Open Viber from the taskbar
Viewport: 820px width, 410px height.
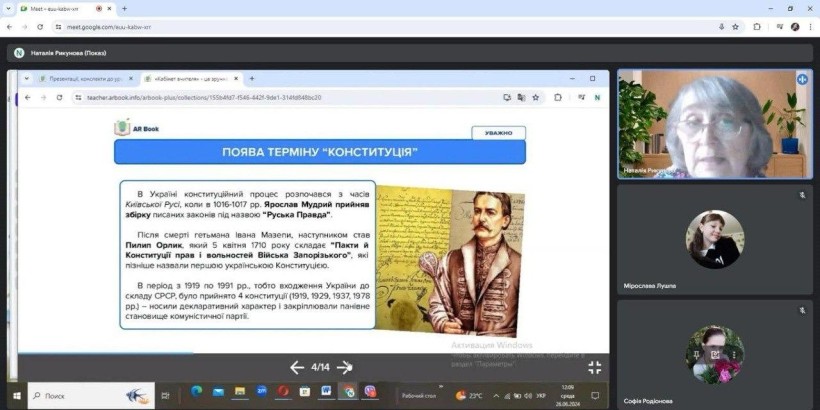coord(370,391)
